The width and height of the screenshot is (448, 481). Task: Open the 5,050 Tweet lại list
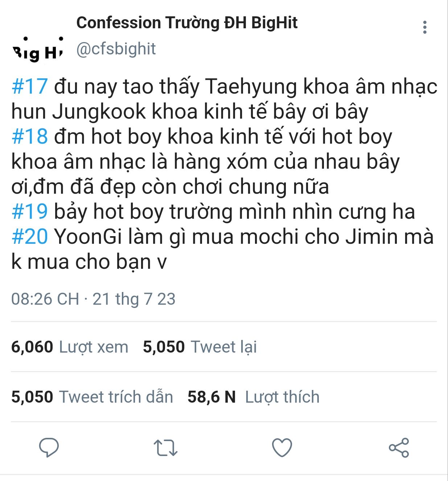200,347
